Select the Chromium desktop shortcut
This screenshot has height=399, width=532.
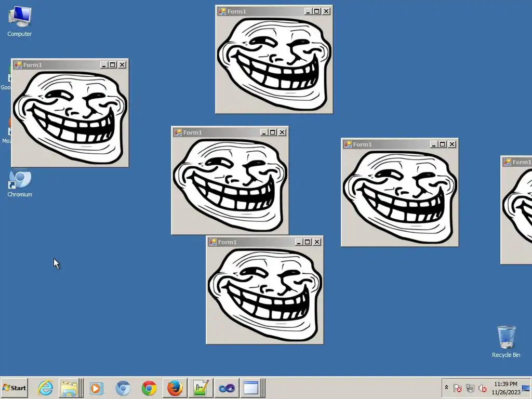[20, 183]
